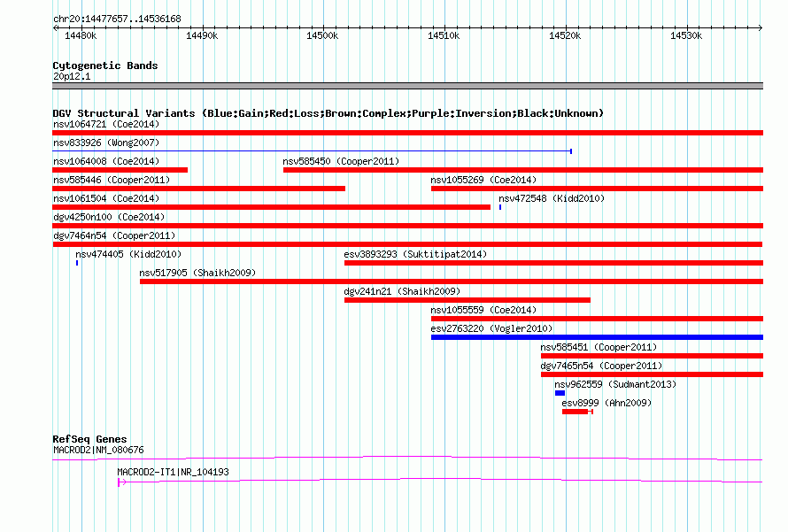Select the dgv241n21 (Shaikh2009) loss bar
This screenshot has width=788, height=532.
[467, 300]
